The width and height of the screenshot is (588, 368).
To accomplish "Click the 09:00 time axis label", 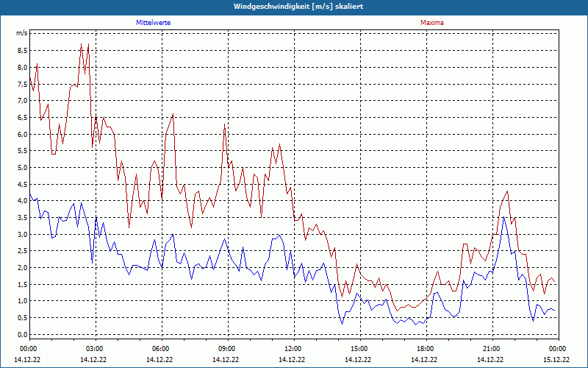I will (x=227, y=349).
